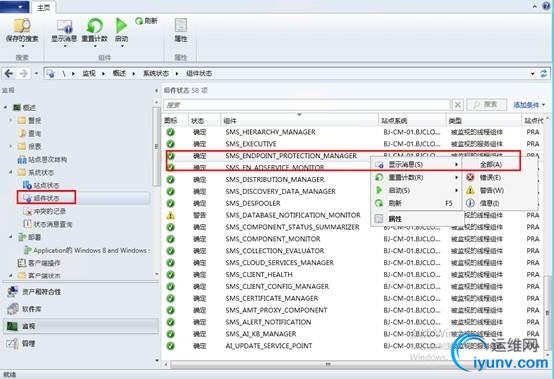Viewport: 554px width, 379px height.
Task: Collapse the 部署 tree node
Action: pos(11,237)
